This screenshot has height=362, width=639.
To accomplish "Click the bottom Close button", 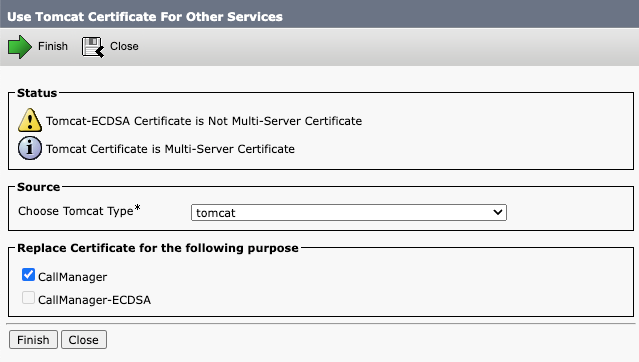I will 84,340.
